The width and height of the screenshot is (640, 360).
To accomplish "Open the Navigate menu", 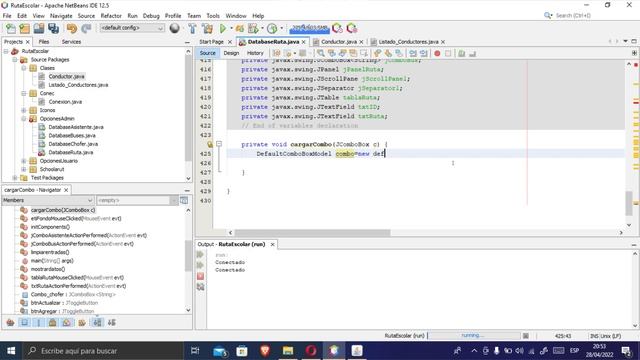I will pos(61,16).
